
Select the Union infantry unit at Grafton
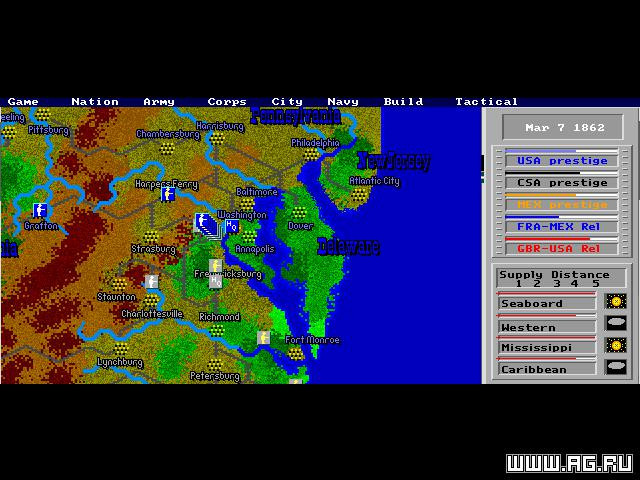(x=40, y=210)
